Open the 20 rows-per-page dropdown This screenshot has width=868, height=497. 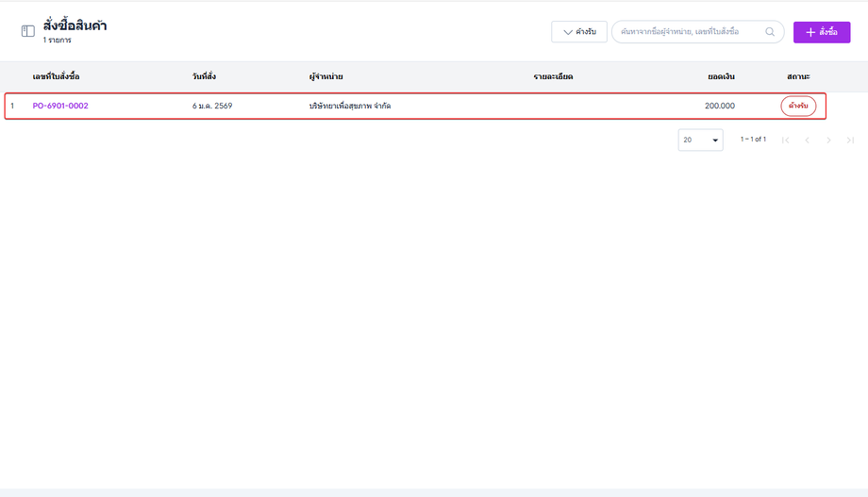700,140
